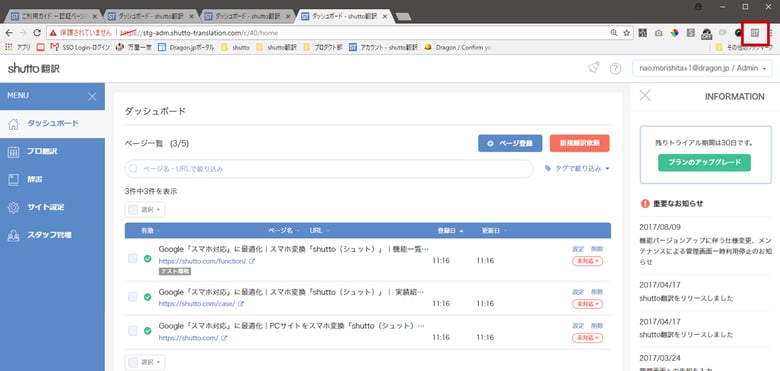
Task: Open external link icon for shutto.com/case/
Action: pos(241,304)
